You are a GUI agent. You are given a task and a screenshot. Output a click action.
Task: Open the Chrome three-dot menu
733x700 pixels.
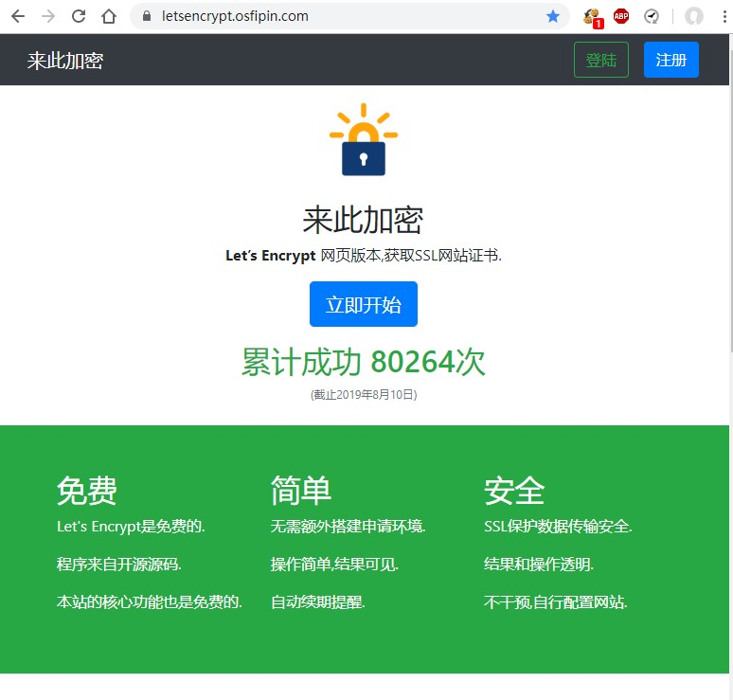click(724, 16)
